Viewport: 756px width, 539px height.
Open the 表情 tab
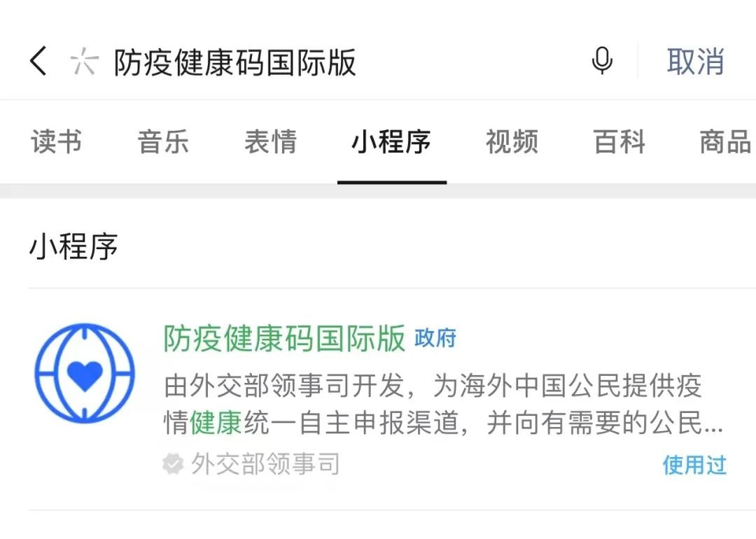[270, 141]
